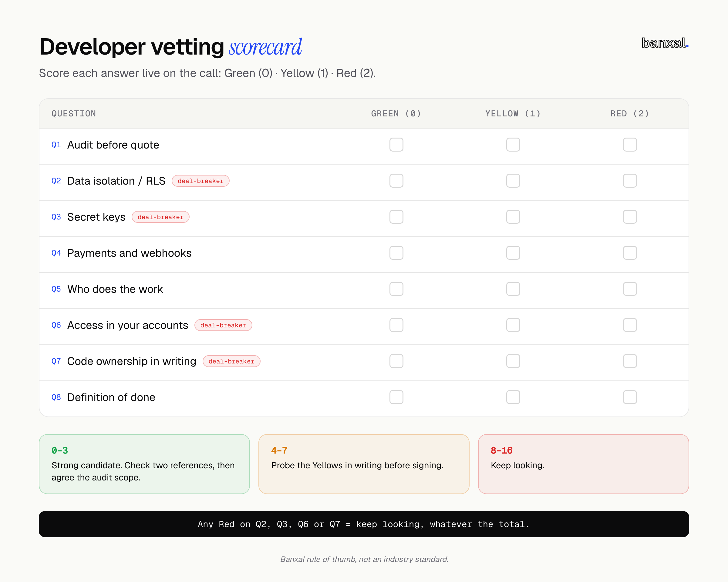728x582 pixels.
Task: Click the Banxal rule of thumb footnote
Action: tap(364, 559)
